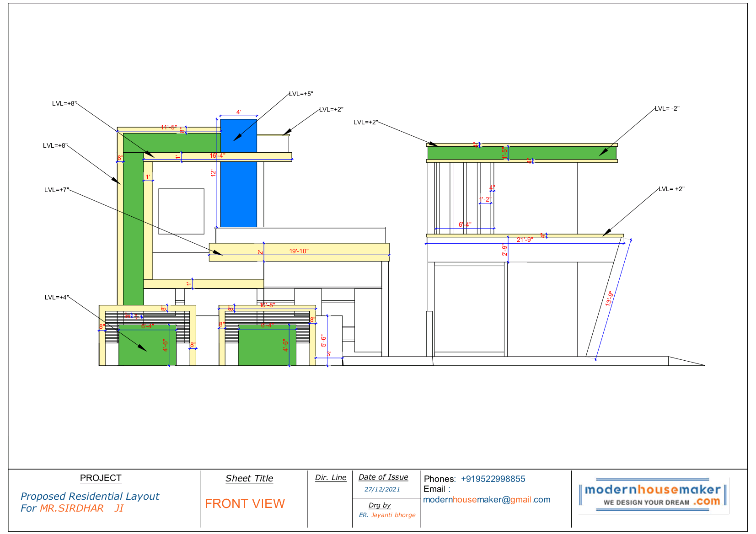Select the 19'-10" dimension text

[x=299, y=251]
